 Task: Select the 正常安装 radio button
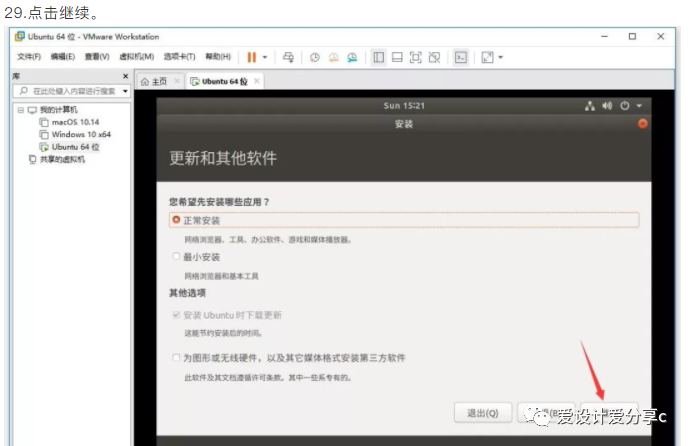click(176, 219)
